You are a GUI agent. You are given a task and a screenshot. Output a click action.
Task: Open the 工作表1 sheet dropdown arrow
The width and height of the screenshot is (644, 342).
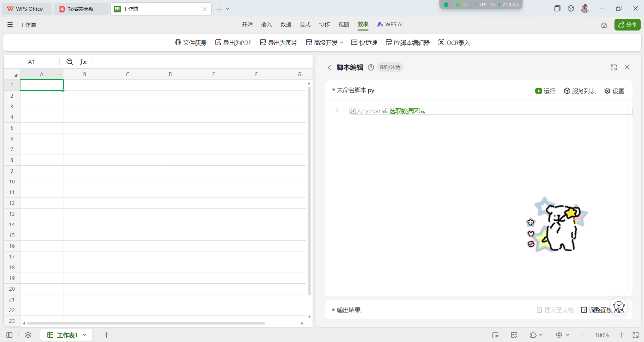[x=85, y=335]
